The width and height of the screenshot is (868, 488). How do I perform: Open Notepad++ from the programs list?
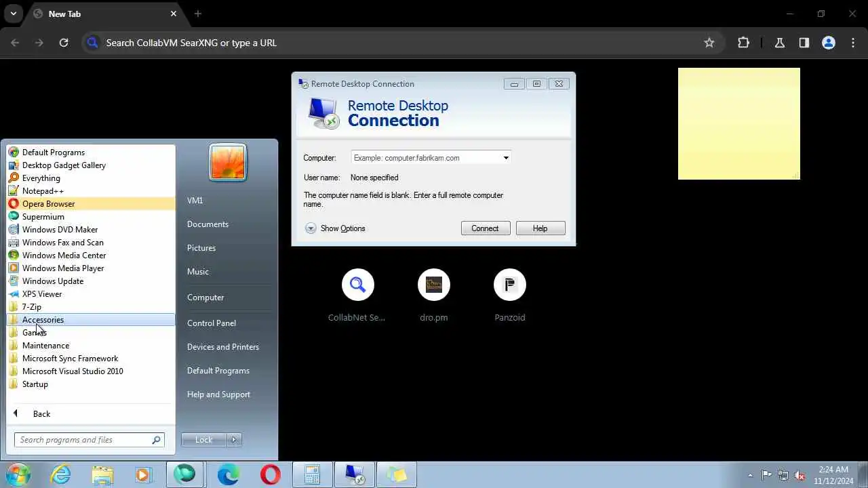coord(91,191)
